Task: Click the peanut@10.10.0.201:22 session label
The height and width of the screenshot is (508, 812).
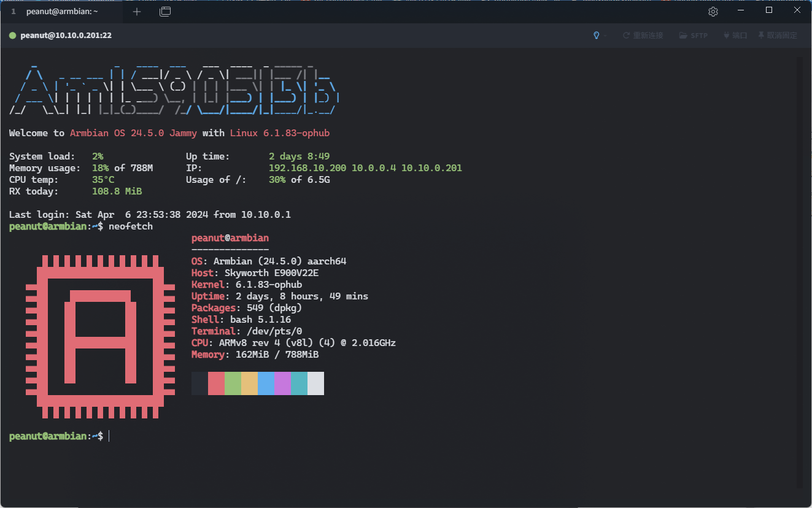Action: 66,36
